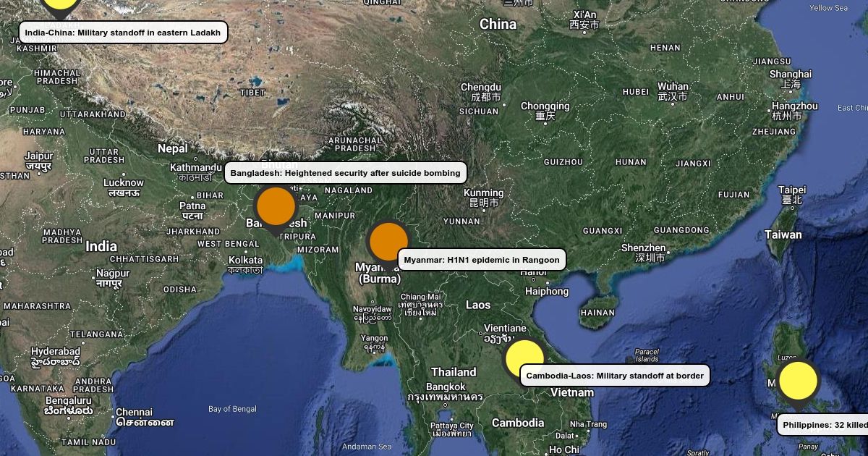Open the 'Myanmar: H1N1 epidemic in Rangoon' label
This screenshot has width=868, height=456.
pyautogui.click(x=481, y=260)
